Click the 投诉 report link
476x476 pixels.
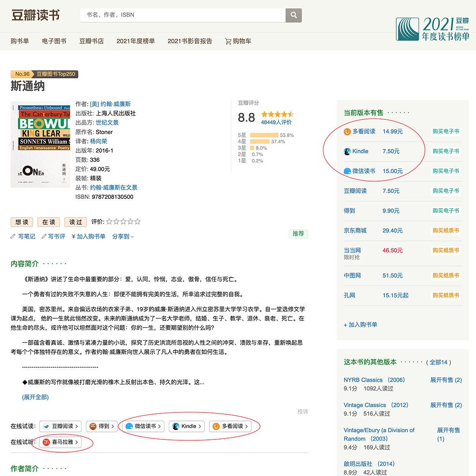click(x=302, y=411)
